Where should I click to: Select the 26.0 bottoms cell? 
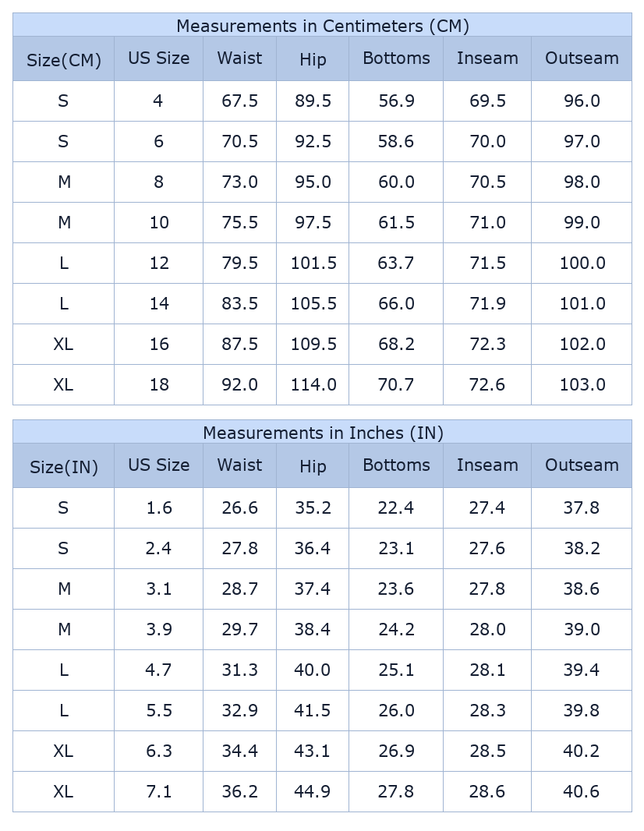point(396,711)
